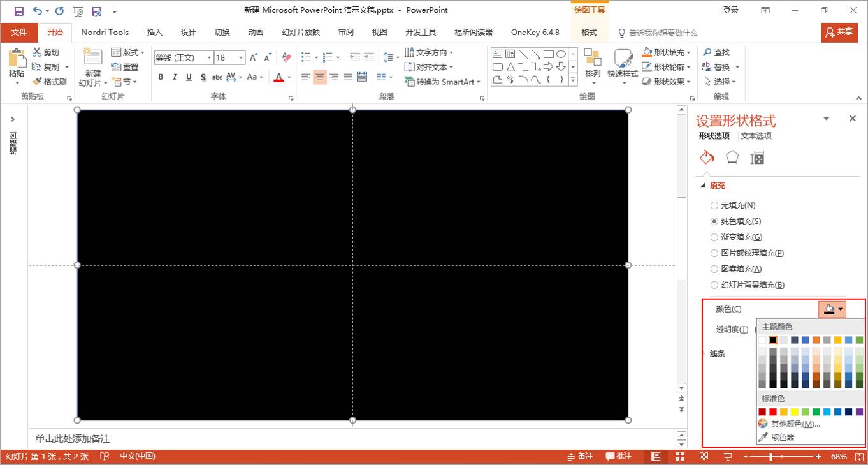Open the OneKey 6.4.8 tab
The image size is (868, 465).
pos(535,33)
